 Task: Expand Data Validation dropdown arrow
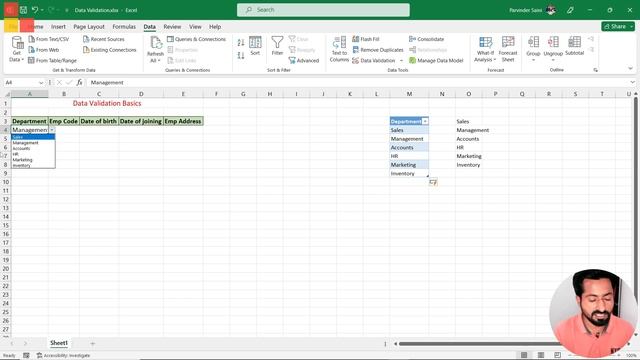point(401,60)
